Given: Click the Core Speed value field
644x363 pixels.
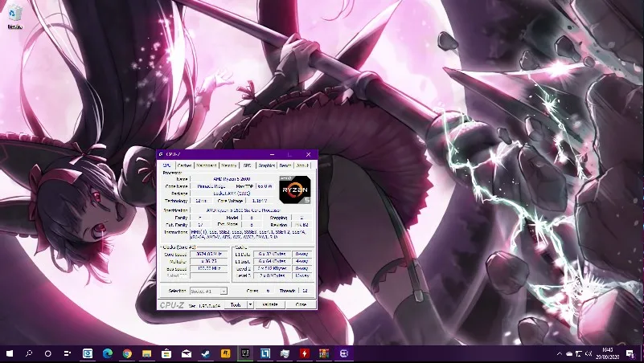Looking at the screenshot, I should [209, 254].
